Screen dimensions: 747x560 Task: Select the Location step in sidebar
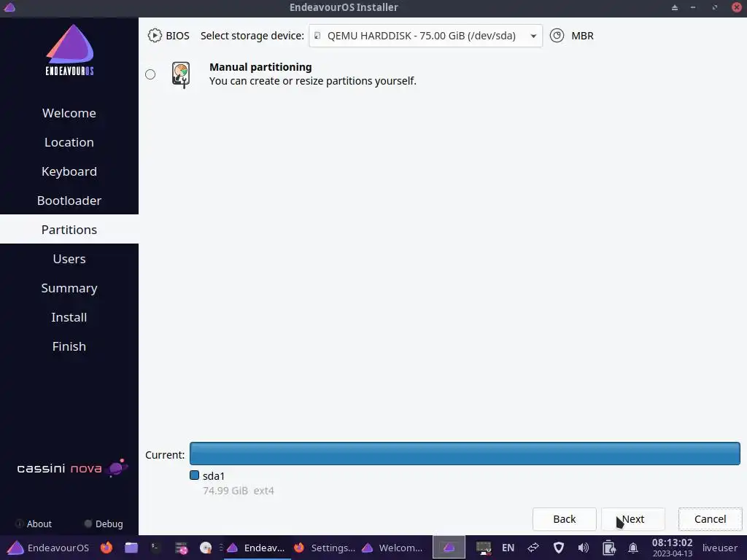(69, 142)
